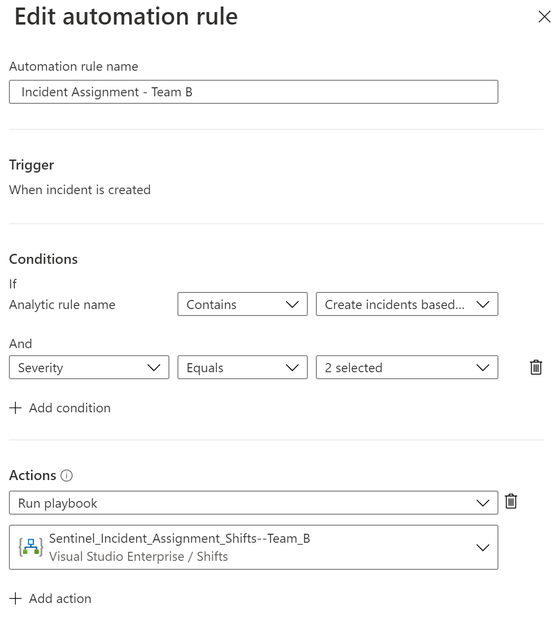Click the Add condition link
This screenshot has height=619, width=557.
[60, 408]
